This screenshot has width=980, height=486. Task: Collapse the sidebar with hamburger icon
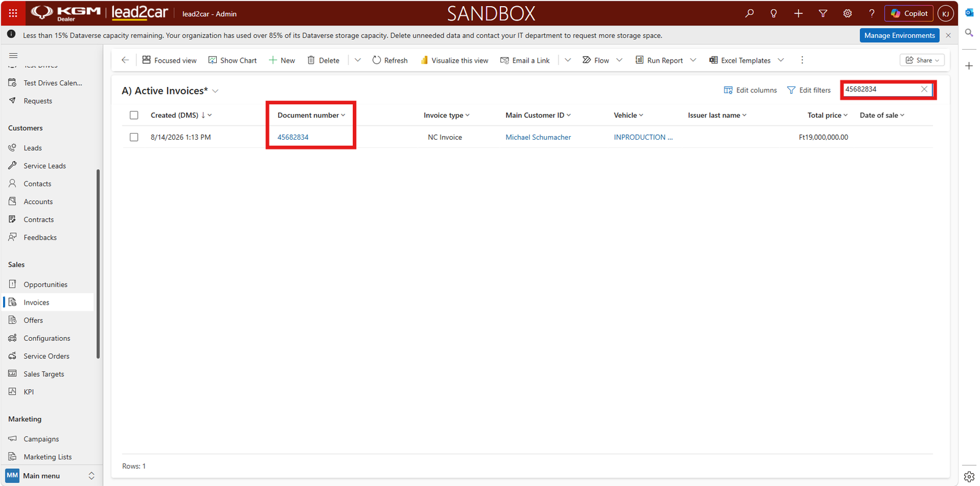(x=13, y=55)
